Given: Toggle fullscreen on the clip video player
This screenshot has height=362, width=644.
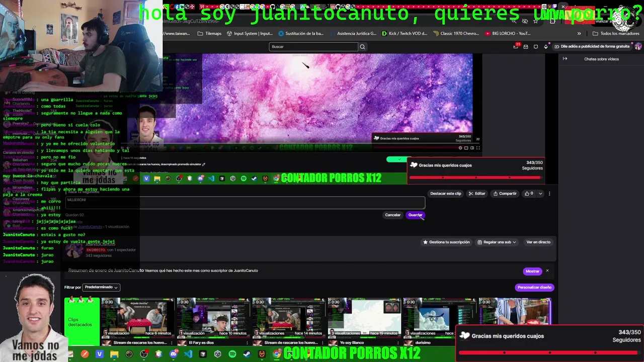Looking at the screenshot, I should tap(478, 148).
